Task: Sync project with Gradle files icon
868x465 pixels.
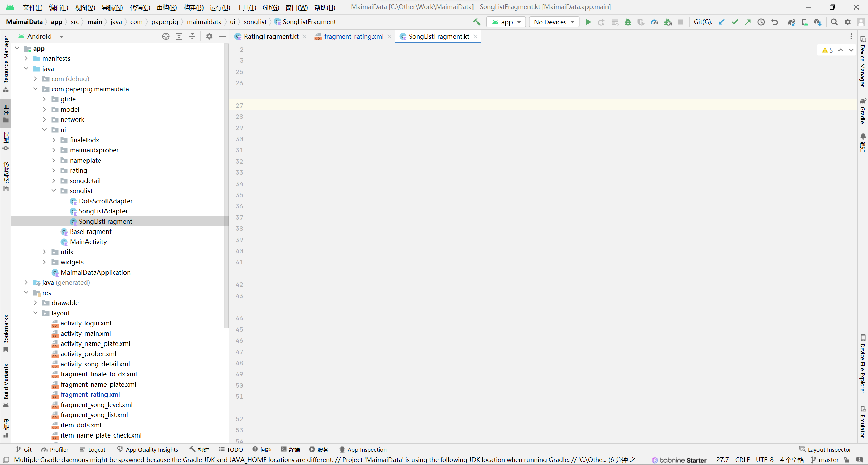Action: pos(791,22)
